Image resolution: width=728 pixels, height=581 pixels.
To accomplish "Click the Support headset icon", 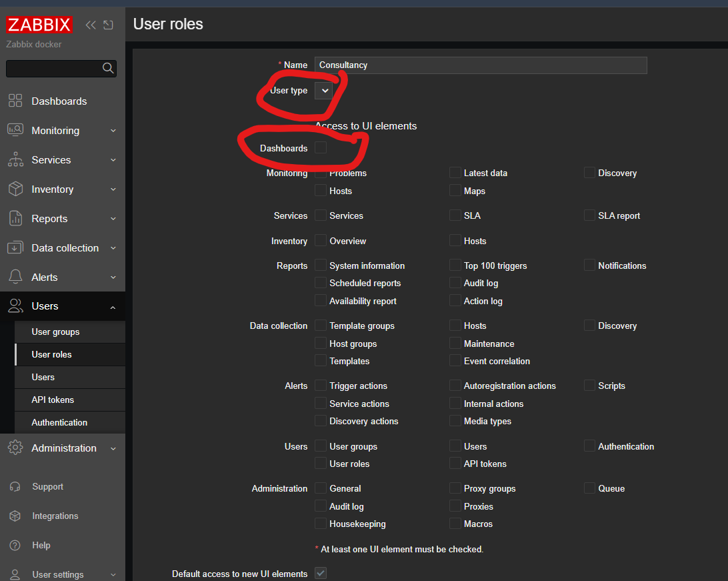I will [15, 487].
